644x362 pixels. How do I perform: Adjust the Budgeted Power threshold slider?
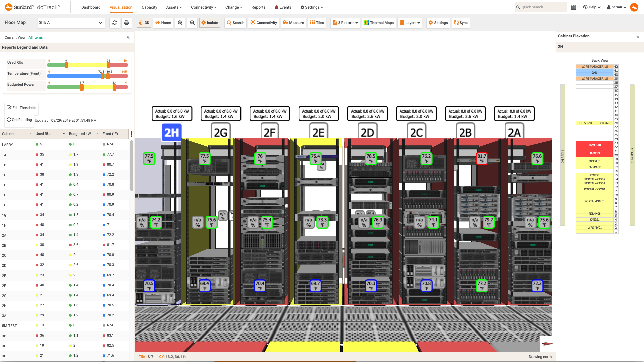click(x=82, y=87)
